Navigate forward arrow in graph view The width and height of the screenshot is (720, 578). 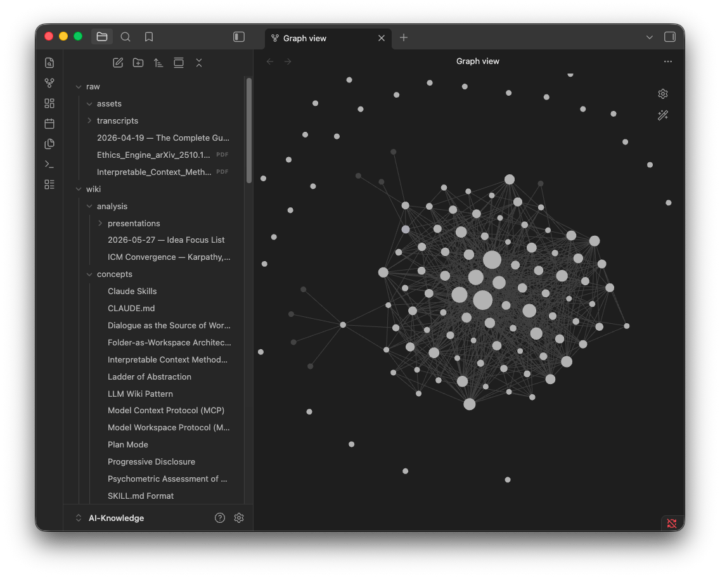tap(287, 62)
